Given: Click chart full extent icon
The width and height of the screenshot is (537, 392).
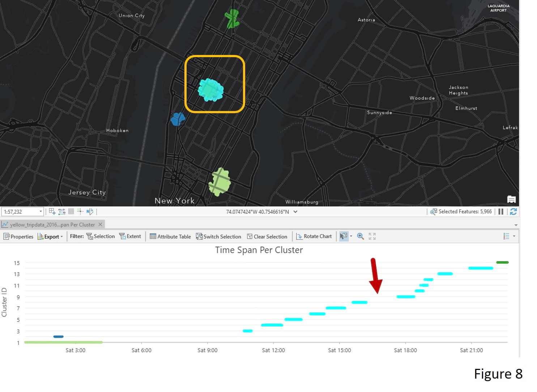Looking at the screenshot, I should 372,237.
